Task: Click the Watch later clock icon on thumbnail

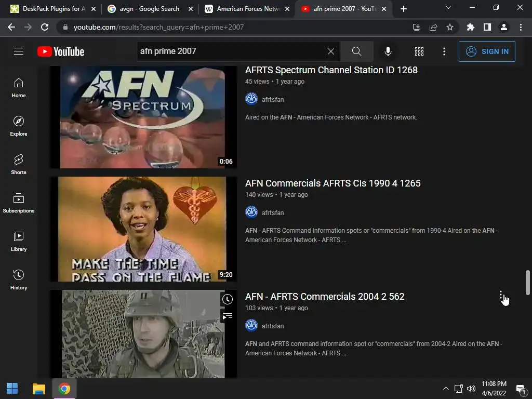Action: tap(228, 299)
